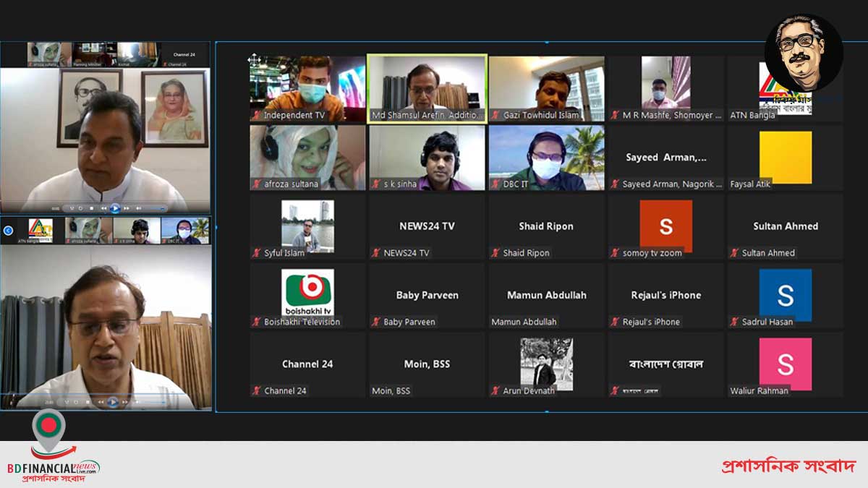
Task: Click the muted mic icon beside Baby Parveen's label
Action: [x=376, y=322]
